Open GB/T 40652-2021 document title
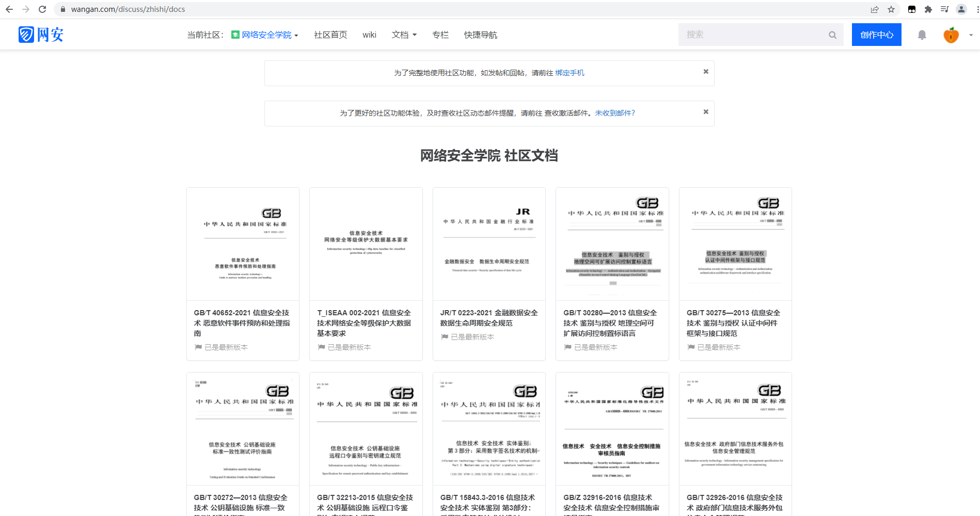 [x=242, y=323]
